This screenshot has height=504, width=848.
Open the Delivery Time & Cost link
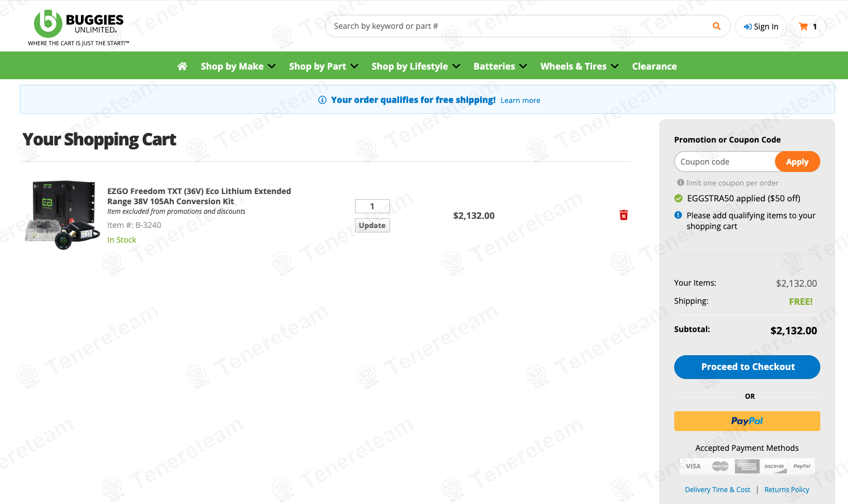[x=717, y=490]
